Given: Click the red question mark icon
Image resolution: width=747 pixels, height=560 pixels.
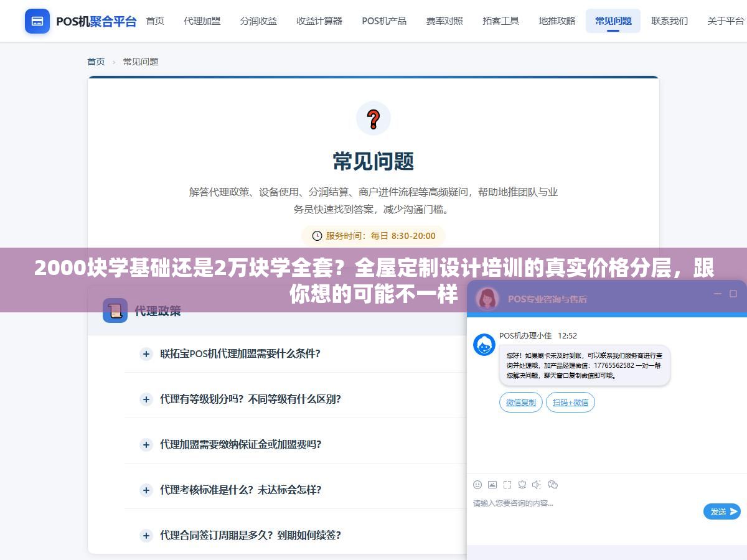Looking at the screenshot, I should (374, 118).
